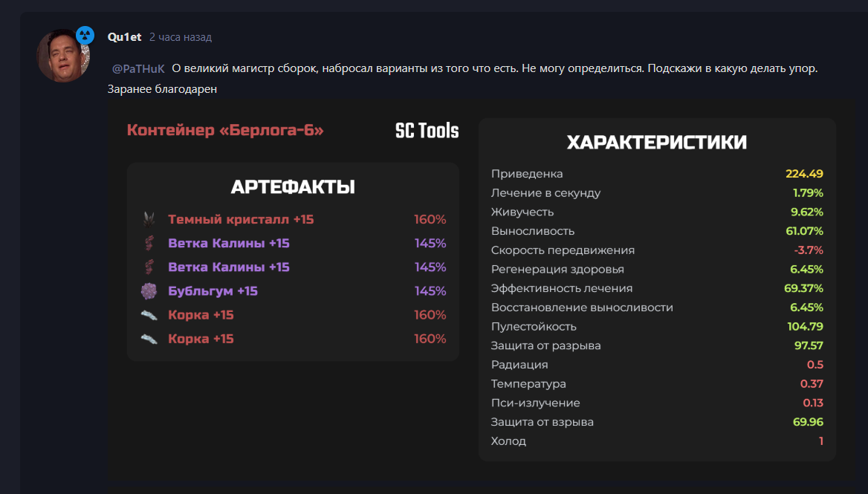Click the first Ветка Калины artifact icon
The image size is (868, 494).
pyautogui.click(x=149, y=243)
